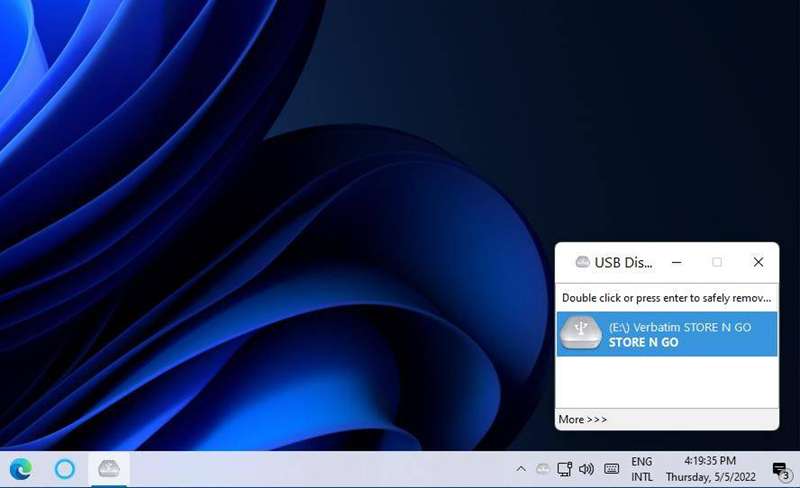Open network status in the tray

coord(564,469)
